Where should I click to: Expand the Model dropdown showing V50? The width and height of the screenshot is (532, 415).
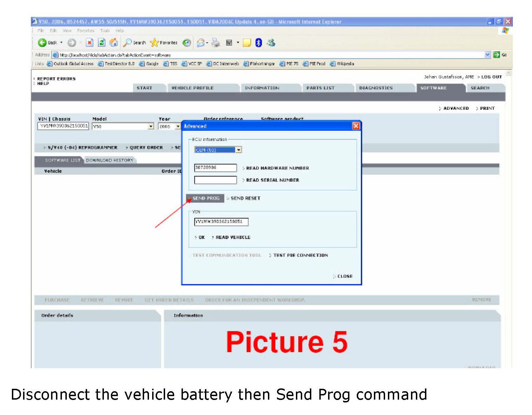[151, 127]
